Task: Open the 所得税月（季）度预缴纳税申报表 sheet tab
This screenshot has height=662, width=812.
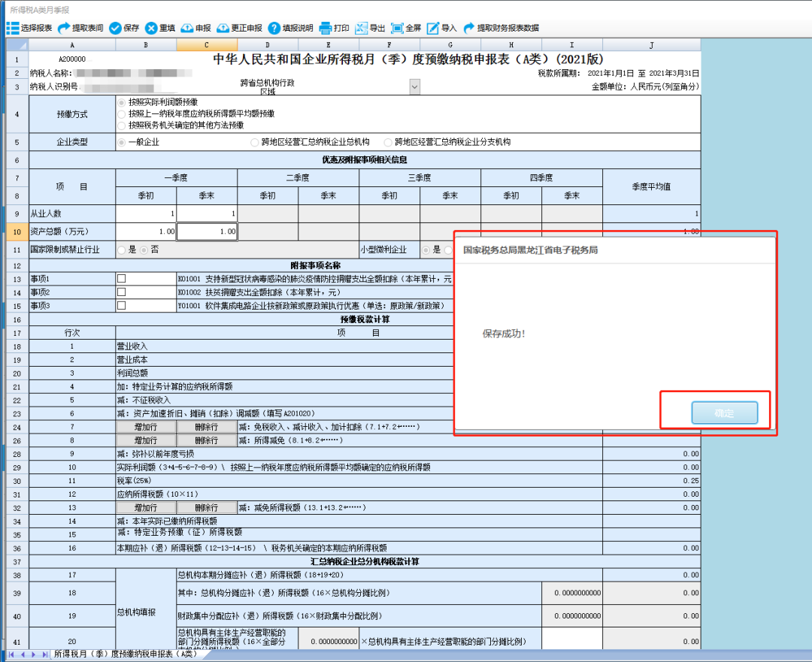Action: pyautogui.click(x=126, y=654)
